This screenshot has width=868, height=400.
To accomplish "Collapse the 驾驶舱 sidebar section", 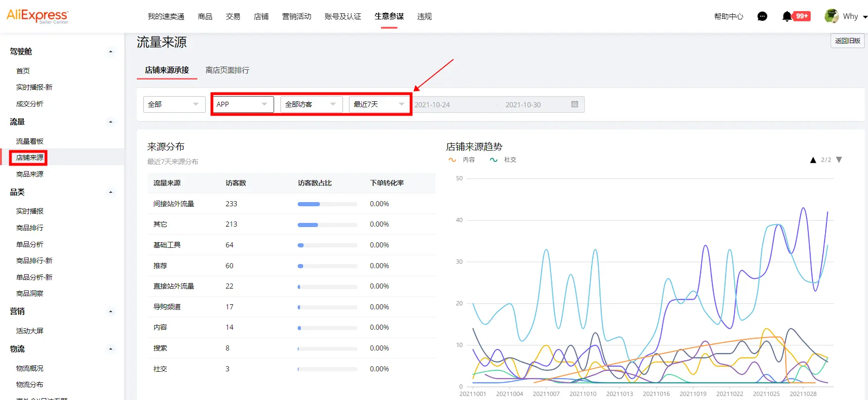I will (x=110, y=52).
